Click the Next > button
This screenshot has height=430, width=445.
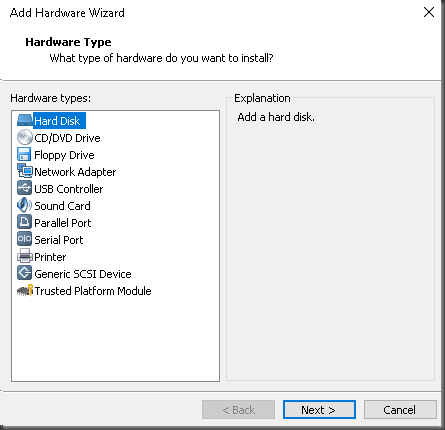click(x=319, y=410)
